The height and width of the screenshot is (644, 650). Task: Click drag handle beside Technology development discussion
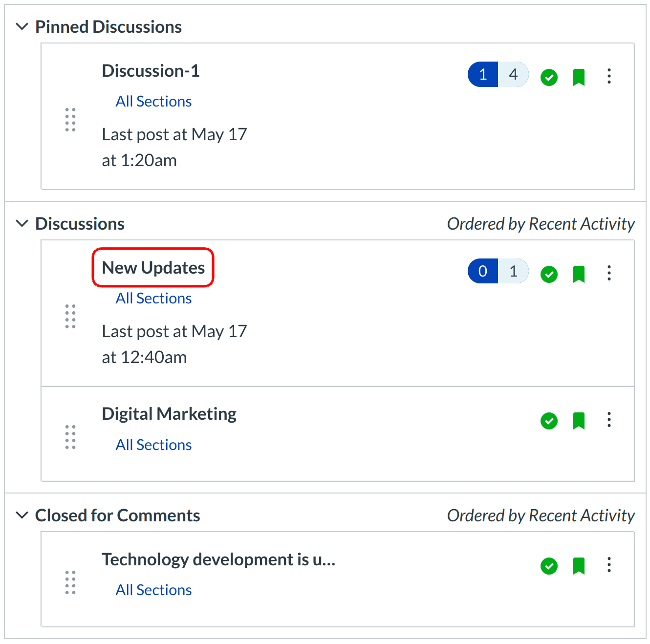[x=70, y=582]
